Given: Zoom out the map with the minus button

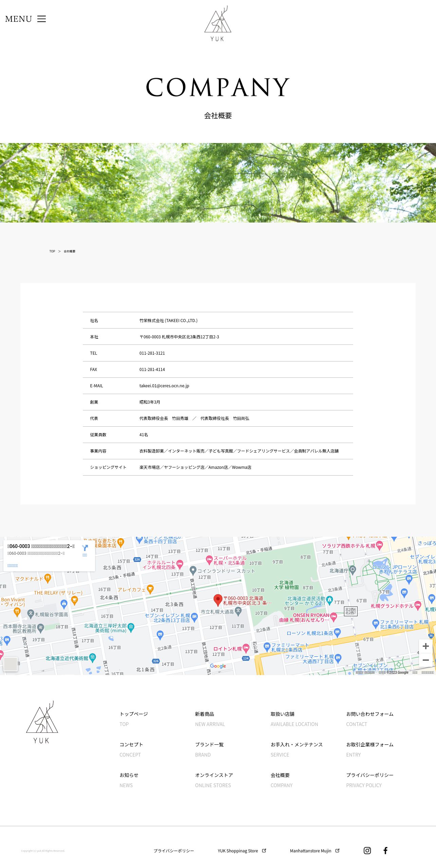Looking at the screenshot, I should point(426,660).
